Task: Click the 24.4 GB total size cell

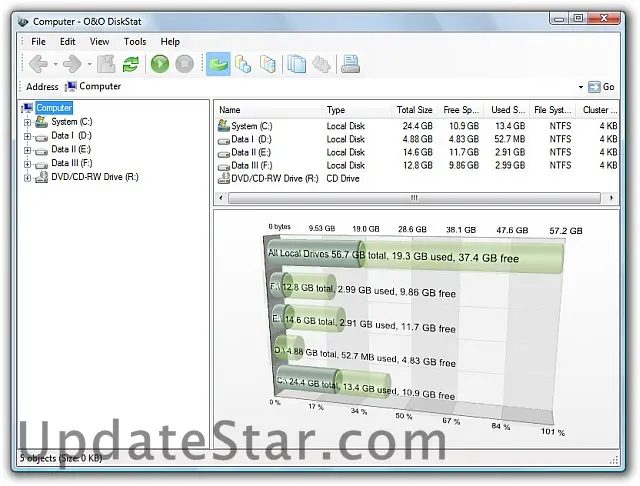Action: point(417,126)
